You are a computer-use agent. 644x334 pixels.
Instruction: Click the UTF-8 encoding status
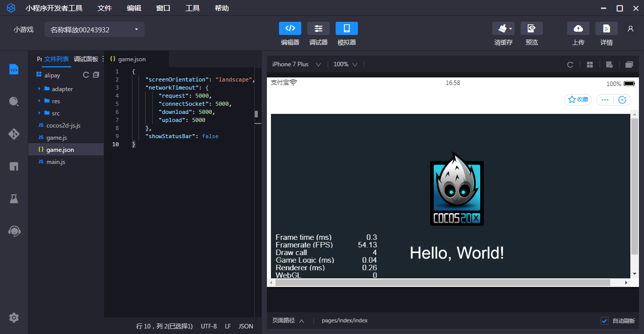(x=209, y=326)
